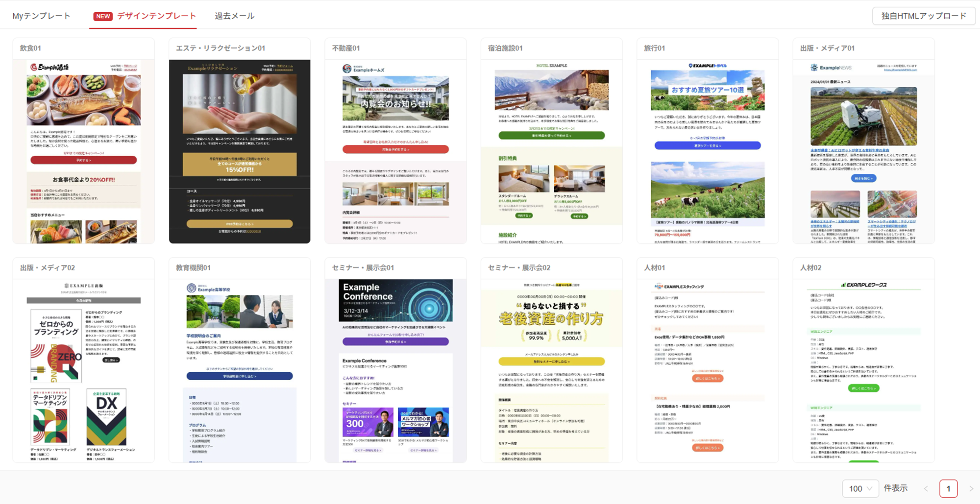The width and height of the screenshot is (980, 504).
Task: Open the Myテンプレート tab
Action: tap(41, 16)
